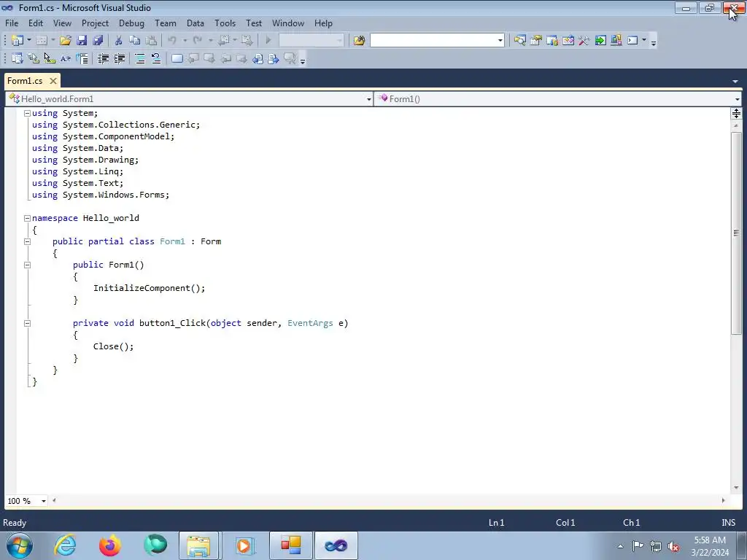Click the Display Parameter Info icon
The height and width of the screenshot is (560, 747).
tap(34, 58)
